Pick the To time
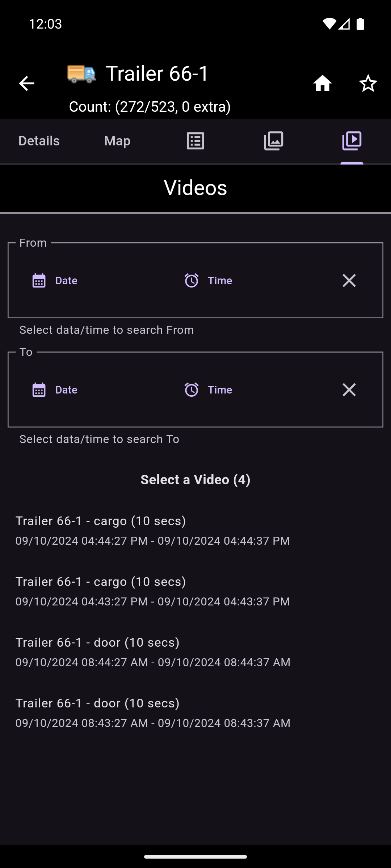The height and width of the screenshot is (868, 391). click(208, 390)
